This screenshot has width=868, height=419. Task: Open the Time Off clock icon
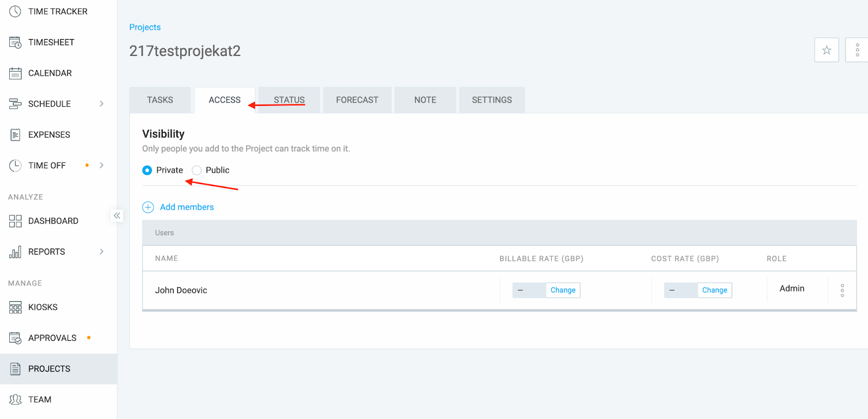pos(15,166)
